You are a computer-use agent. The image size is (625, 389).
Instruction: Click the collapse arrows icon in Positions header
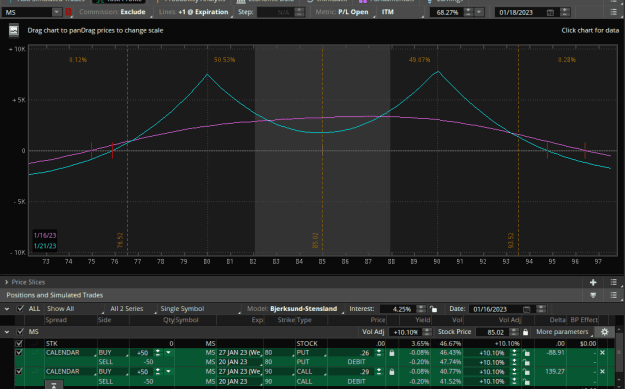[x=593, y=295]
